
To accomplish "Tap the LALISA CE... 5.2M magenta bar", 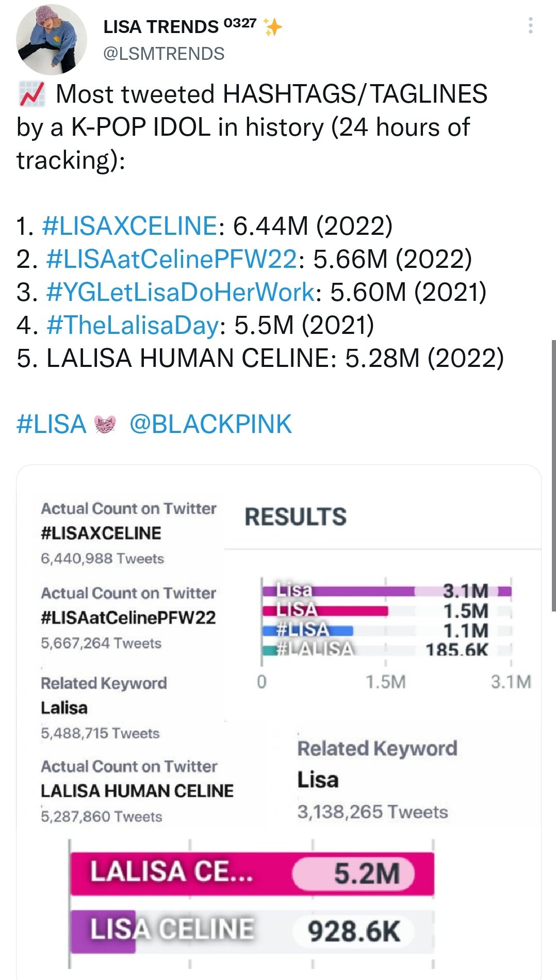I will (x=252, y=873).
